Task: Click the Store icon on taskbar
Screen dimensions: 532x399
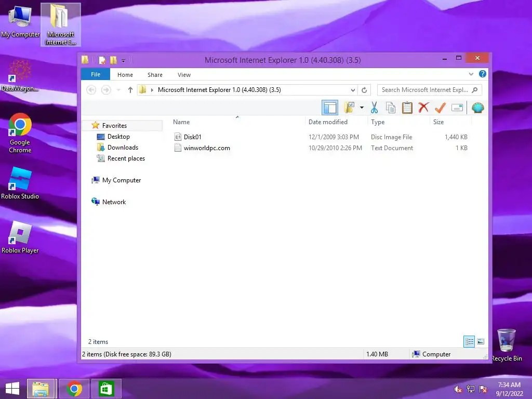Action: [x=106, y=389]
